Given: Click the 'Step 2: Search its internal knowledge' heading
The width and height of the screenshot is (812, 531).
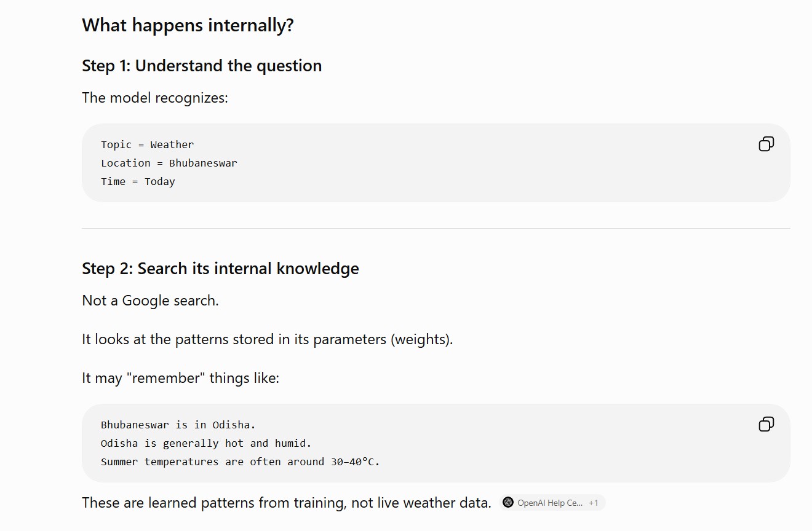Looking at the screenshot, I should point(220,269).
